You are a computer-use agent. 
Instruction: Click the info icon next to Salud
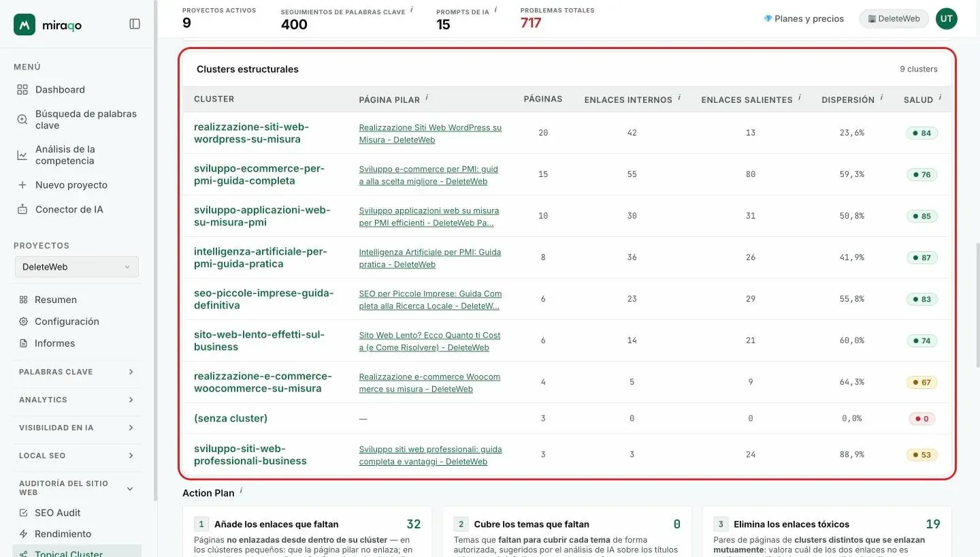pyautogui.click(x=941, y=97)
